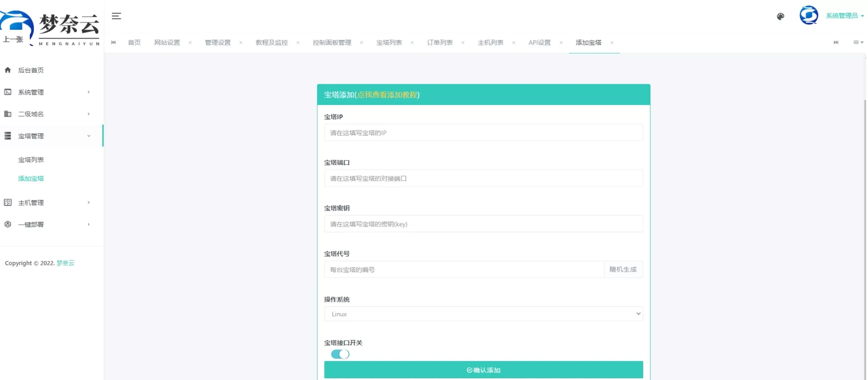Expand the 系统管理 menu
This screenshot has width=868, height=380.
(x=89, y=92)
